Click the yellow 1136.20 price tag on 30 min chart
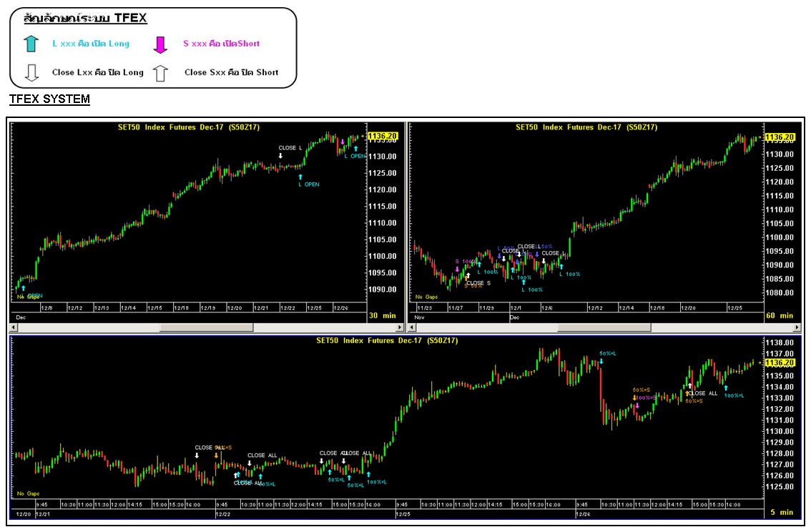 pos(382,137)
